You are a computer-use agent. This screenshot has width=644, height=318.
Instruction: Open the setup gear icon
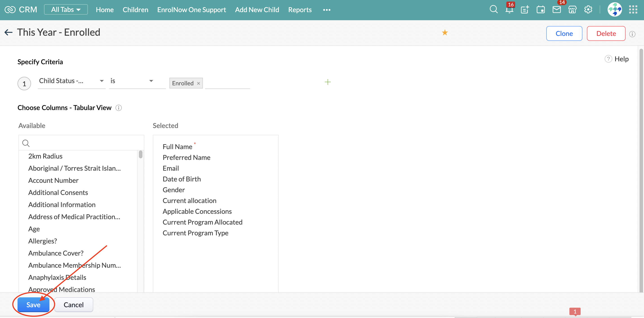[588, 10]
